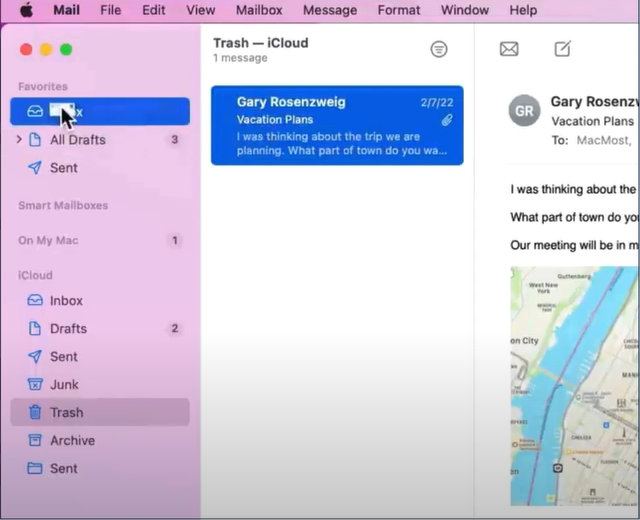Click the filter messages icon
The height and width of the screenshot is (520, 640).
pyautogui.click(x=439, y=49)
